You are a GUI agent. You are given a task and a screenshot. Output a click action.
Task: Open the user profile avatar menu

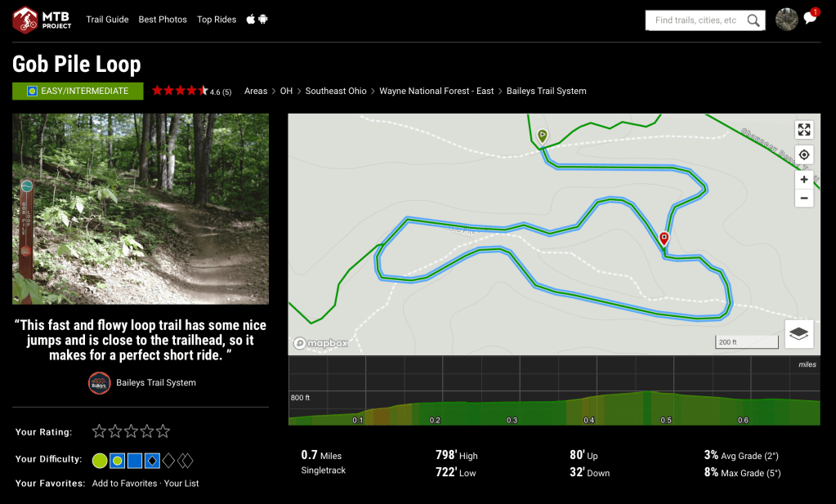tap(787, 20)
